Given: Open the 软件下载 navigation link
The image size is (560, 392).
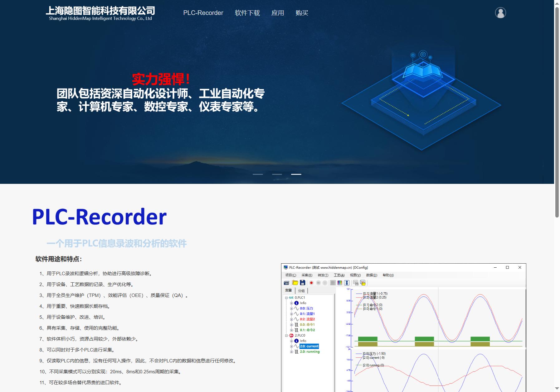Looking at the screenshot, I should tap(247, 13).
